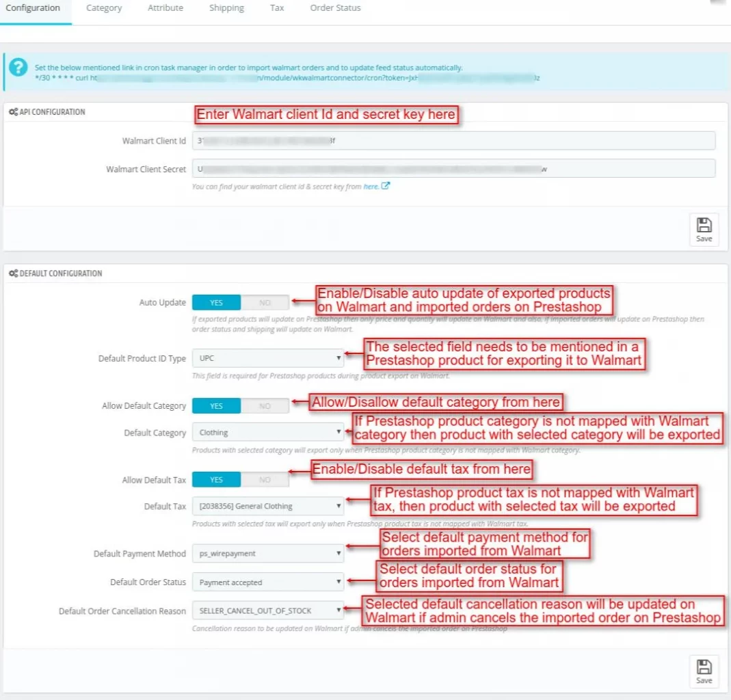Set Auto Update to YES
The height and width of the screenshot is (700, 731).
coord(216,303)
